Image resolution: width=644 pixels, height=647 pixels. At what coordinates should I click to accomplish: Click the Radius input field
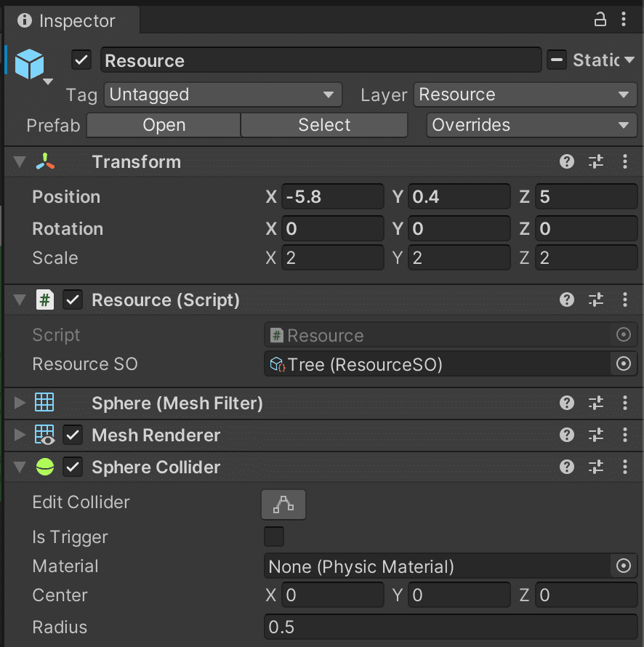tap(451, 627)
